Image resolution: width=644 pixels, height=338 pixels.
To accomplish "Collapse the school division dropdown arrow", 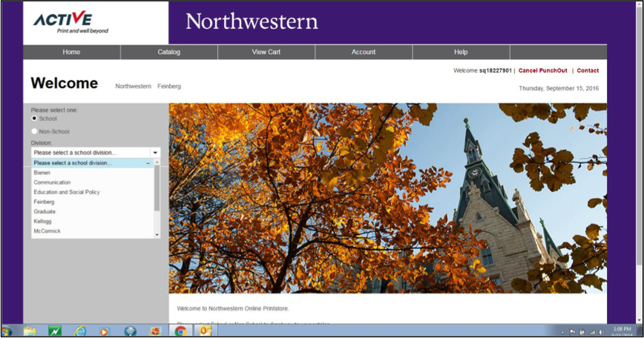I will 155,153.
